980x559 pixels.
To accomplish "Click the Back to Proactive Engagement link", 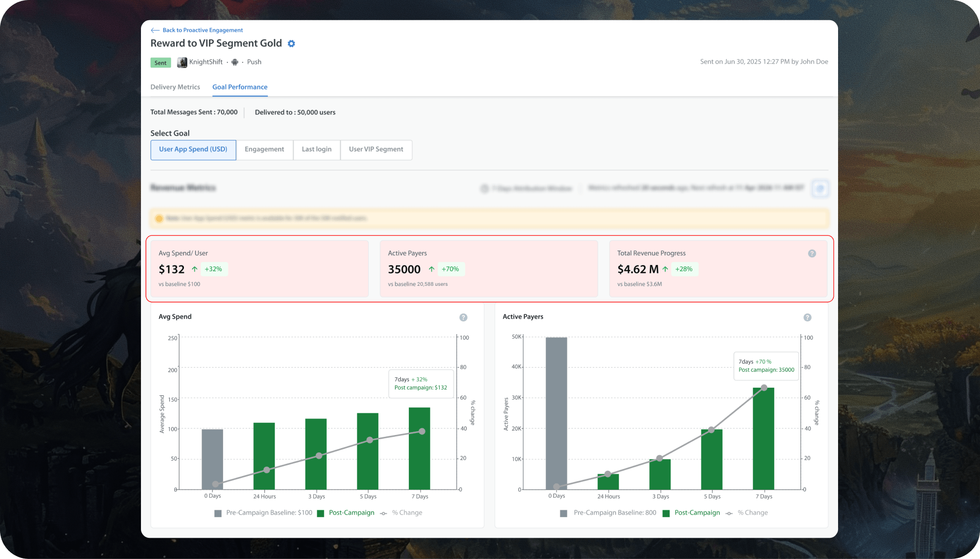I will (197, 30).
